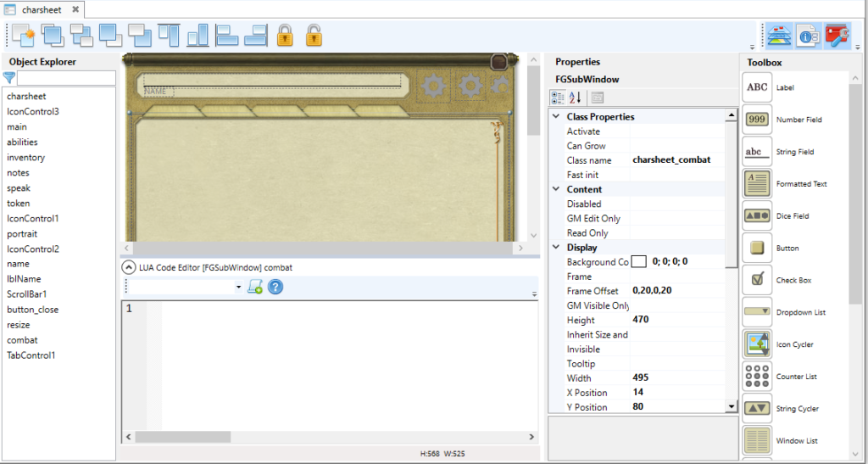Select the charsheet document tab

42,10
